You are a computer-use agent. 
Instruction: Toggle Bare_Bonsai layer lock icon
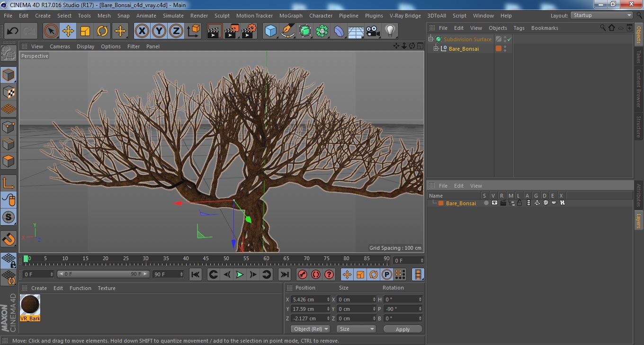pyautogui.click(x=519, y=203)
